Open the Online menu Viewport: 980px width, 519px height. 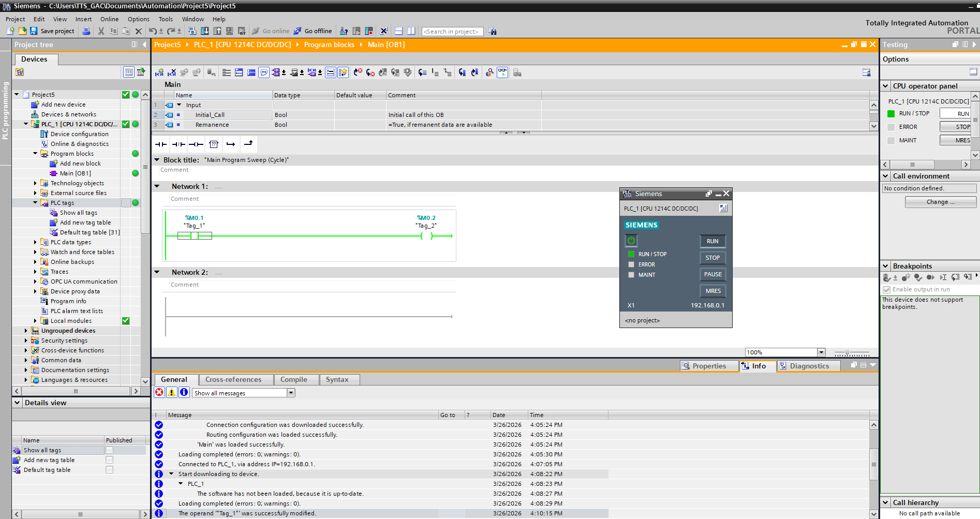109,19
